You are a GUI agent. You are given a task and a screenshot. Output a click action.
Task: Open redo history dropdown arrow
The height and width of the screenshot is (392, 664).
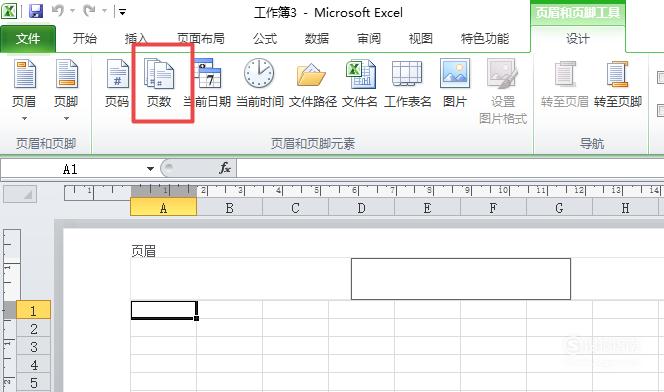[104, 11]
